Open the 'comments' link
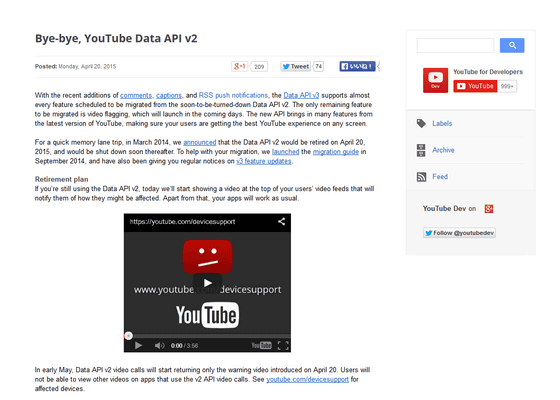560x400 pixels. 136,95
